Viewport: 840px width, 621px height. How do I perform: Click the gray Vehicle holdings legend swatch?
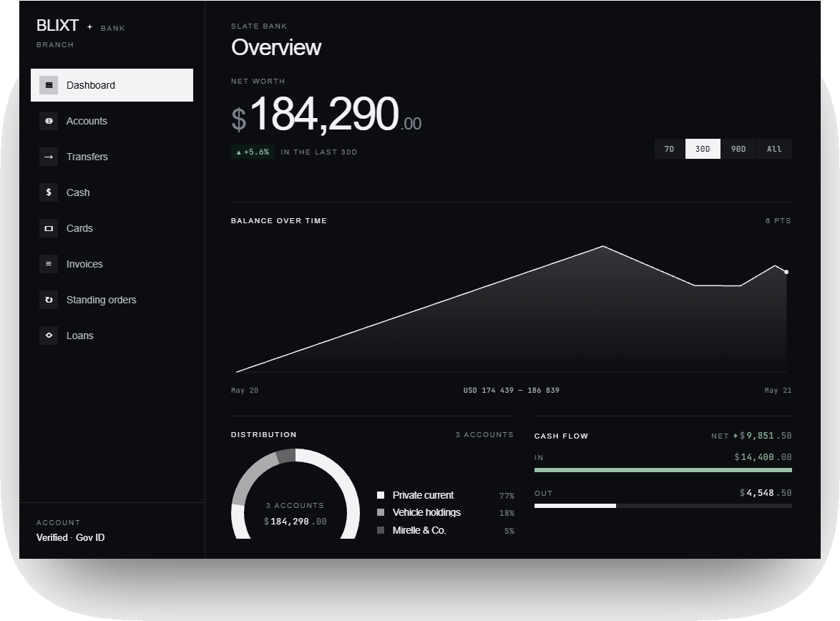381,512
